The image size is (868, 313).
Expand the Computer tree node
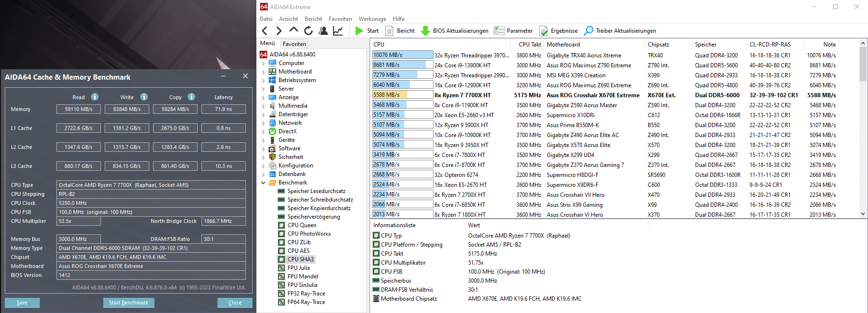click(263, 63)
